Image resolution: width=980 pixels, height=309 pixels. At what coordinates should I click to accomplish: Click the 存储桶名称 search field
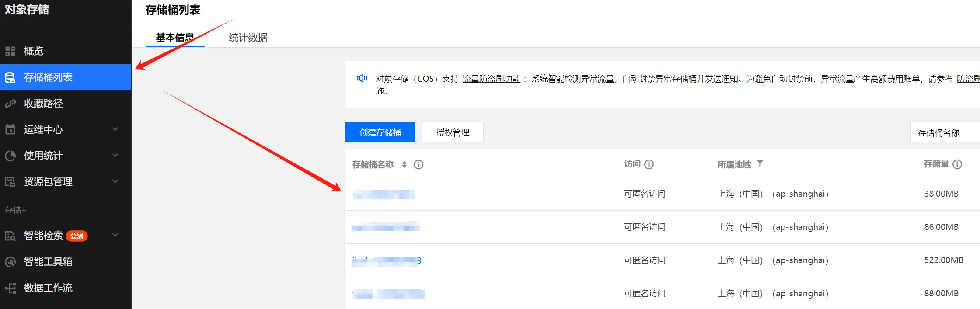point(945,132)
